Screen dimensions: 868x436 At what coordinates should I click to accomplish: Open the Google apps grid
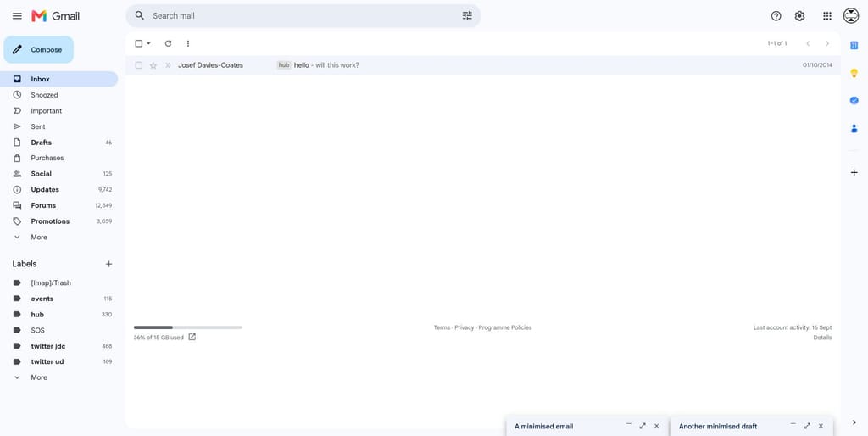click(827, 16)
